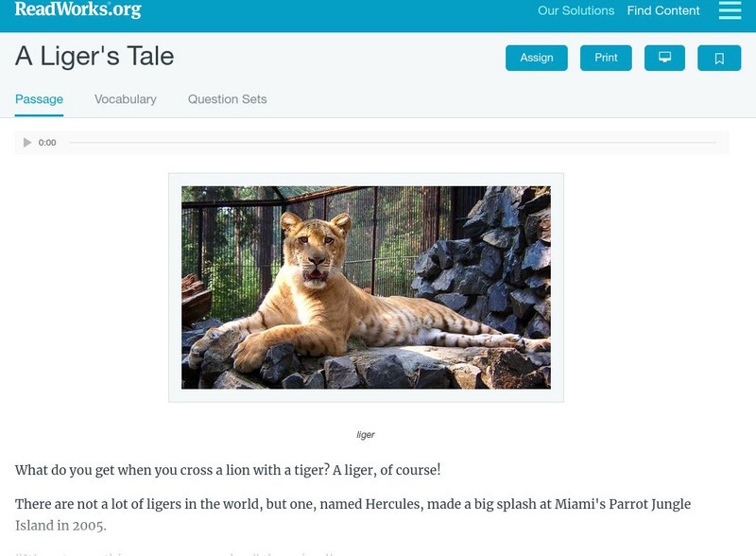Seek within the audio progress bar

[392, 143]
